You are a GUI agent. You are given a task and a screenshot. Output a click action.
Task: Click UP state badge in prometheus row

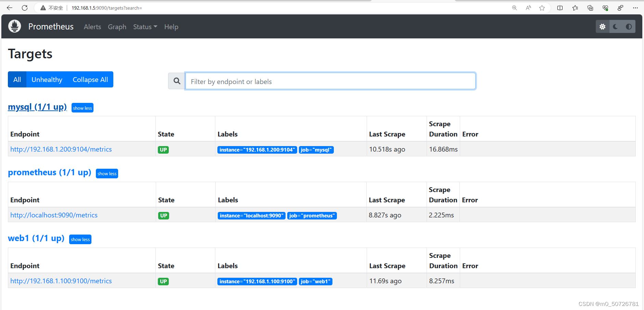[x=164, y=216]
